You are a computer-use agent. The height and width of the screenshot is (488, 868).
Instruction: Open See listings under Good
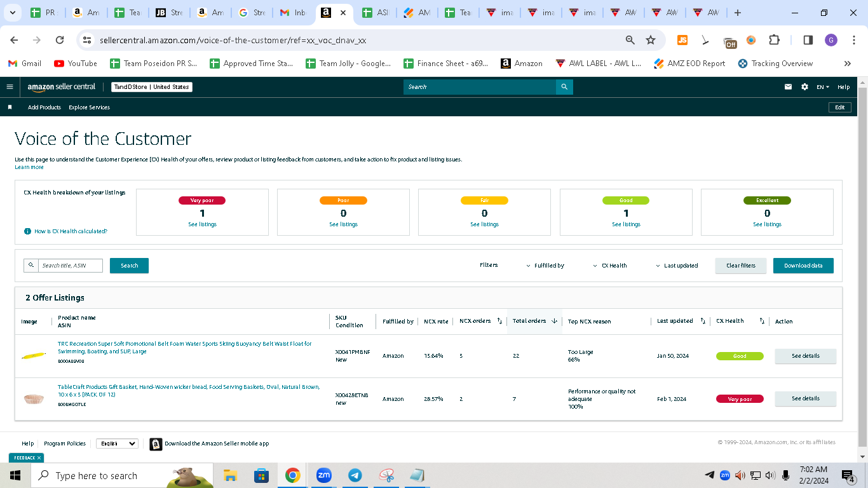[626, 224]
